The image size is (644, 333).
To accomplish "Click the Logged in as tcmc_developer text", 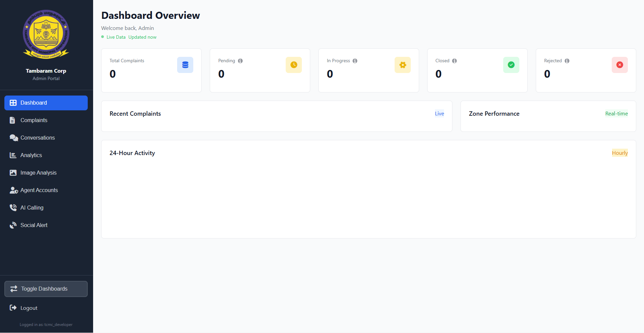I will [x=46, y=325].
